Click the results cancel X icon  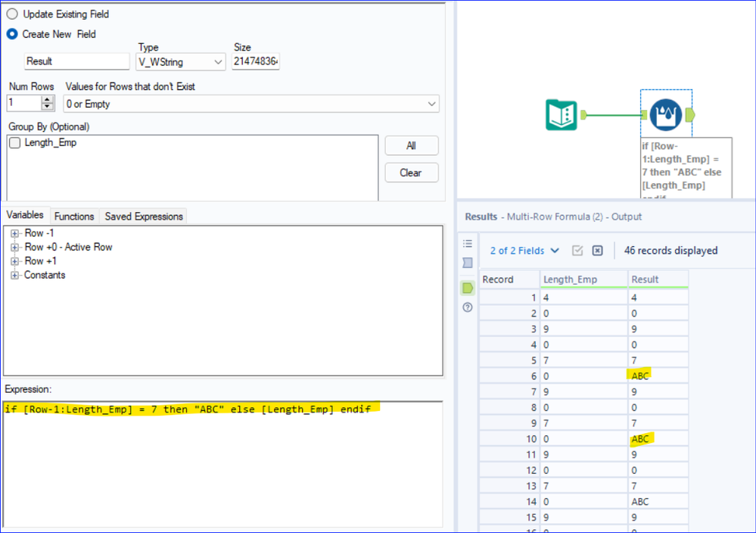coord(597,251)
